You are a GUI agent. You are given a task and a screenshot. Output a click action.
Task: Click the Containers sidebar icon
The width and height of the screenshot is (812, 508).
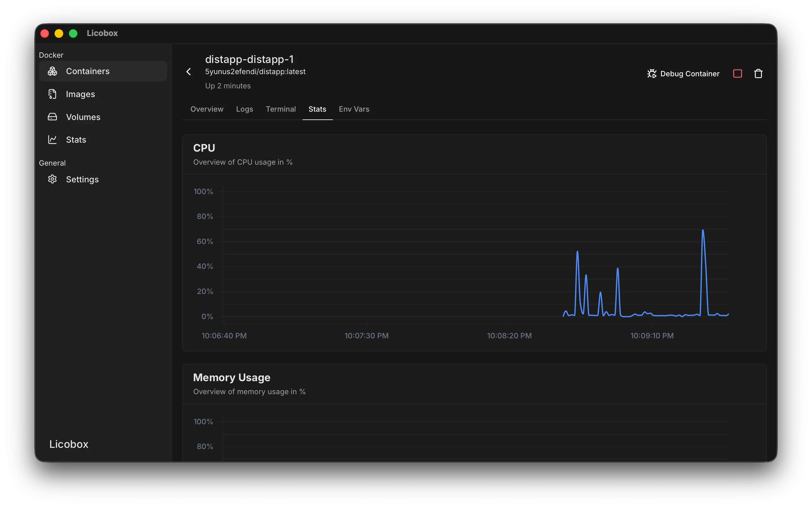[x=52, y=71]
